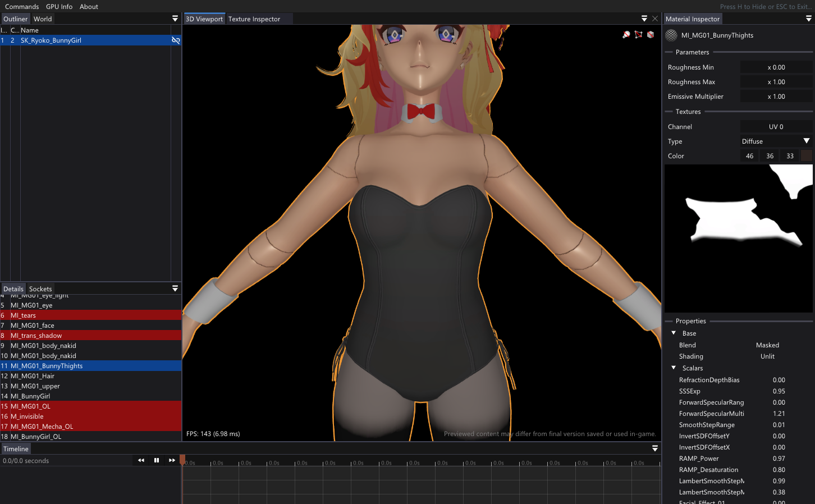The height and width of the screenshot is (504, 815).
Task: Click the material sphere preview icon
Action: (x=671, y=35)
